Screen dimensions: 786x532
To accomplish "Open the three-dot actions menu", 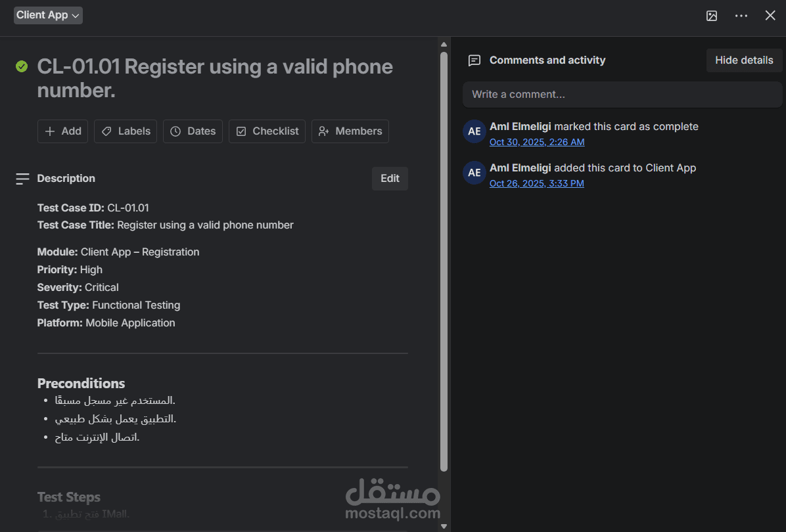I will [741, 16].
